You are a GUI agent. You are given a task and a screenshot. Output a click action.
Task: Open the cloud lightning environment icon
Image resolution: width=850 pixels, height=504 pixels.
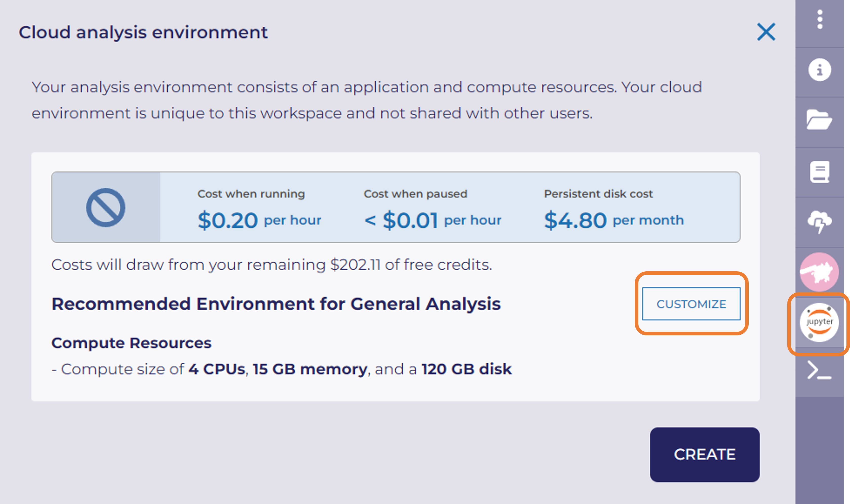819,221
